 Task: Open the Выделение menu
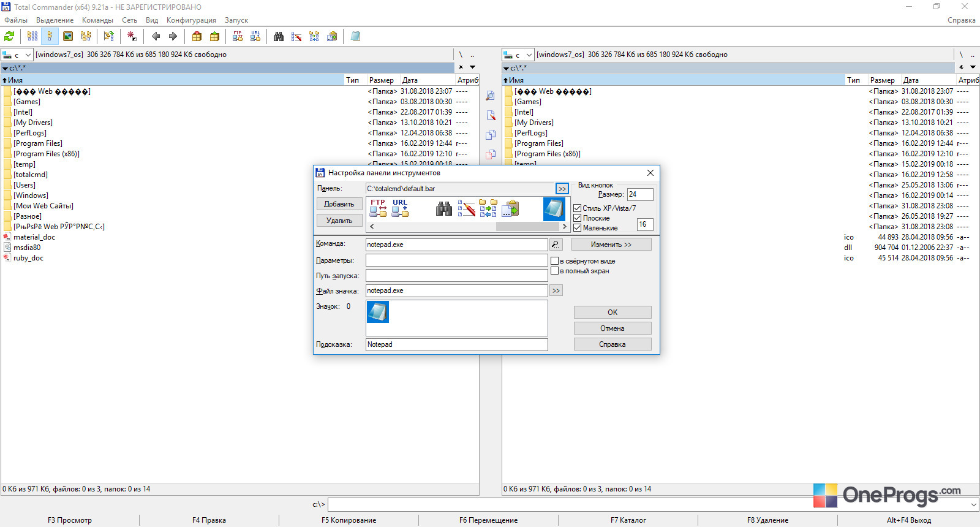[55, 20]
